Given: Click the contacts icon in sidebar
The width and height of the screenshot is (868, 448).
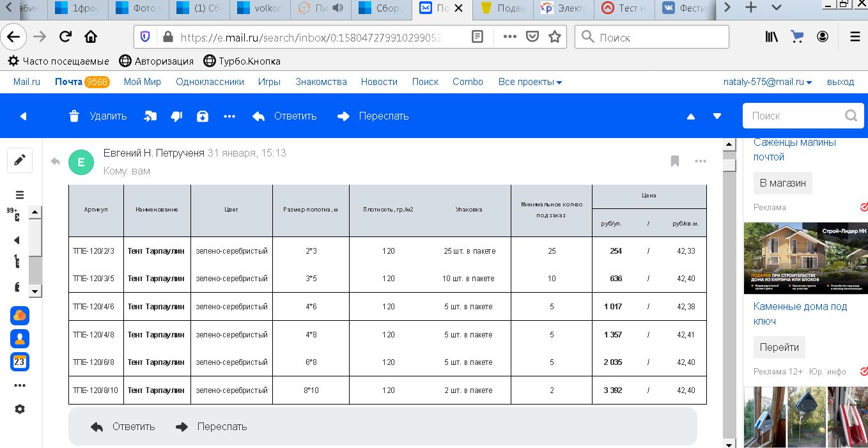Looking at the screenshot, I should [20, 339].
